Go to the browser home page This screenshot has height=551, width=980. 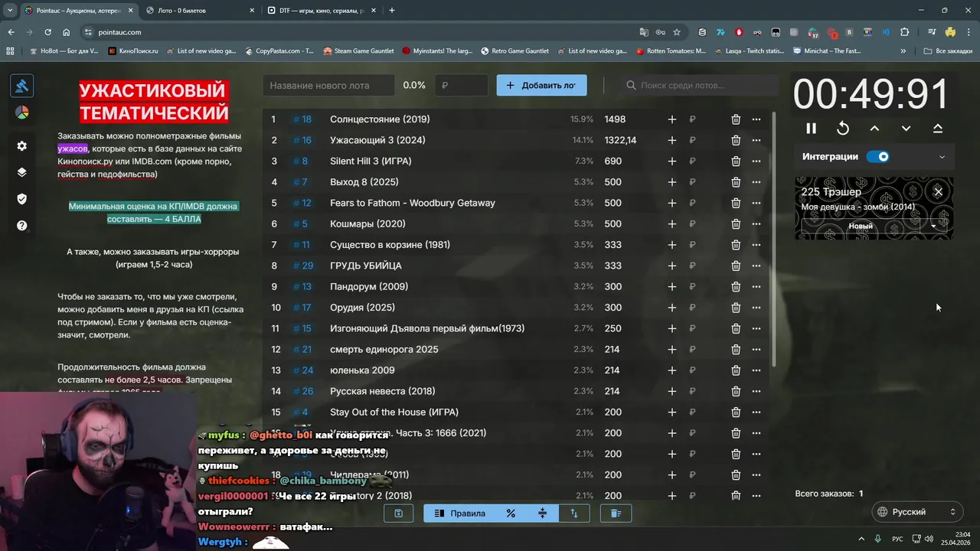(67, 32)
